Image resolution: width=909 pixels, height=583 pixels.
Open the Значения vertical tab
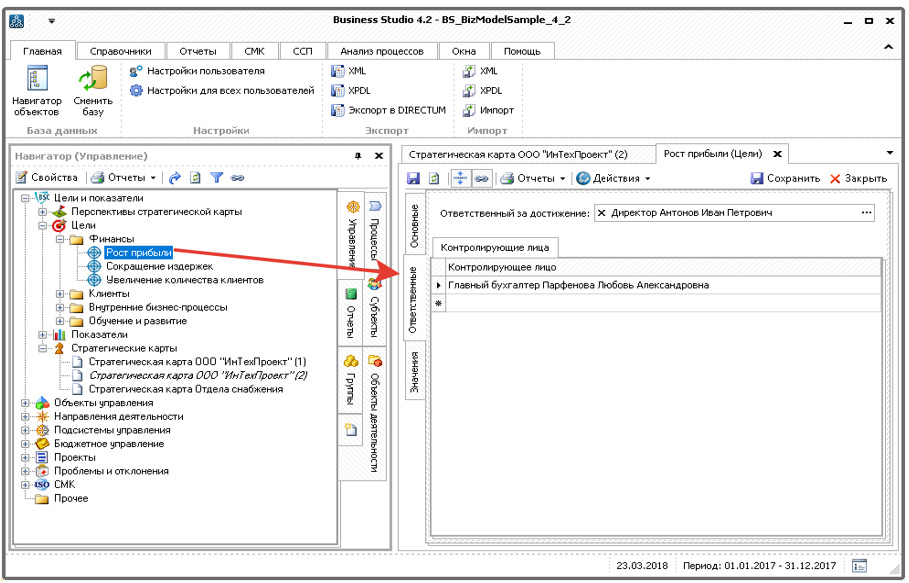click(x=414, y=371)
